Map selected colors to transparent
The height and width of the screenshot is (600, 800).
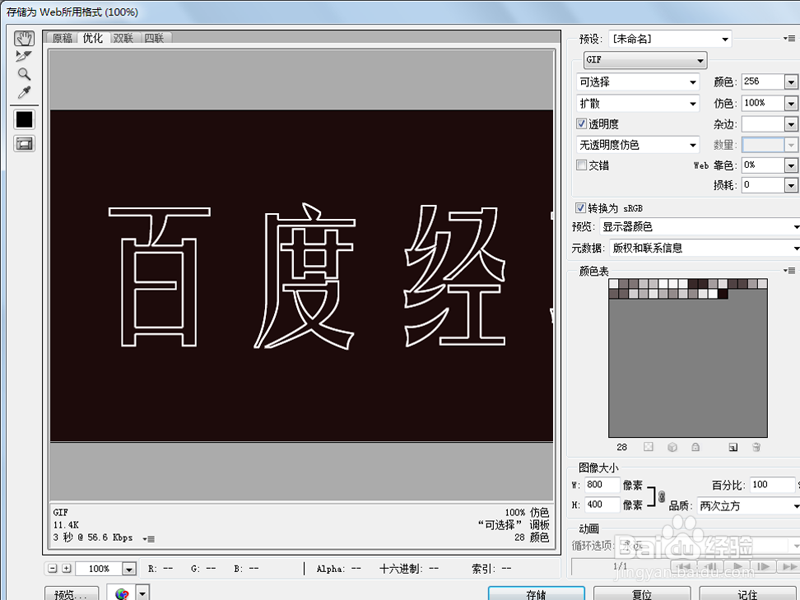(x=648, y=447)
